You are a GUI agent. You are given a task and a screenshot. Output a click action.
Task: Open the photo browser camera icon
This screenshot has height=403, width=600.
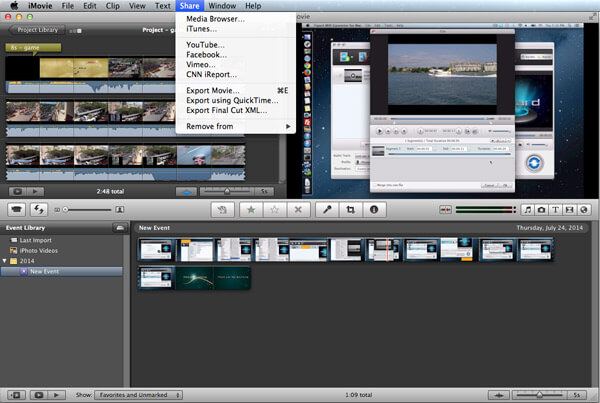[541, 210]
